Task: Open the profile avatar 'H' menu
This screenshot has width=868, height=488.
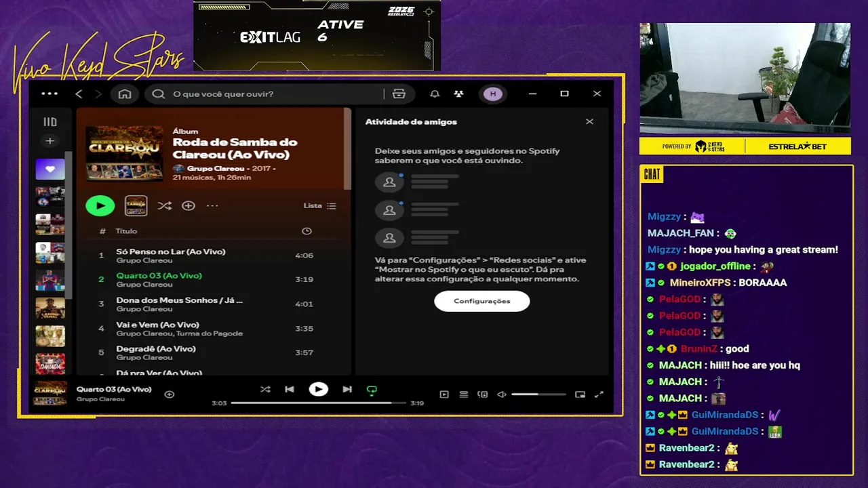Action: 493,94
